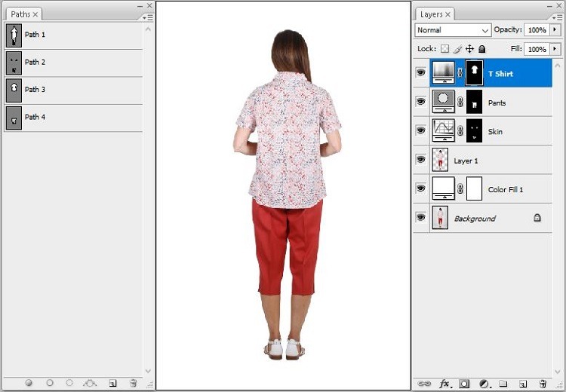566x392 pixels.
Task: Hide the Background layer
Action: pos(421,217)
